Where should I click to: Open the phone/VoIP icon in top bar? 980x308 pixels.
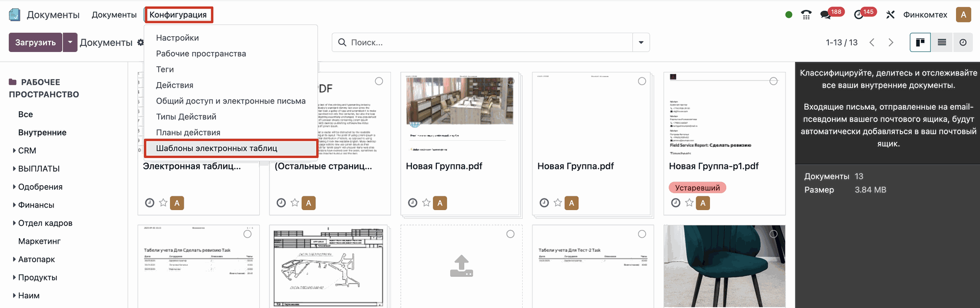click(806, 15)
